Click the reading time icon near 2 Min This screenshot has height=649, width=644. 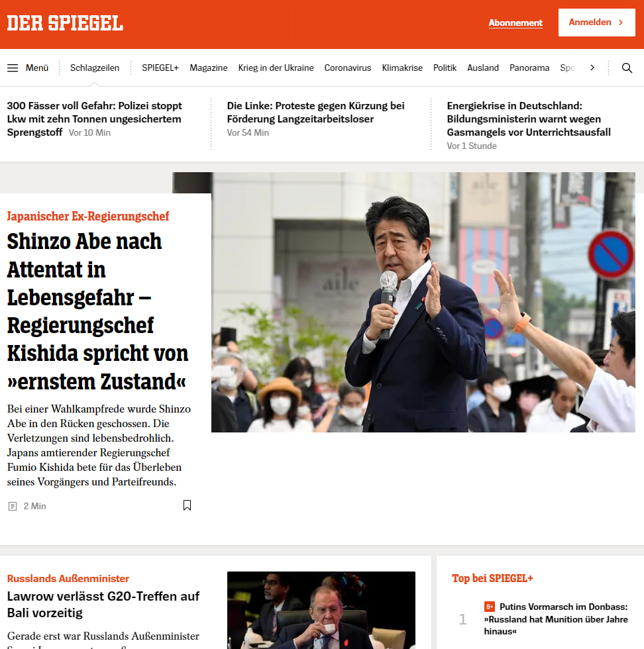tap(13, 506)
